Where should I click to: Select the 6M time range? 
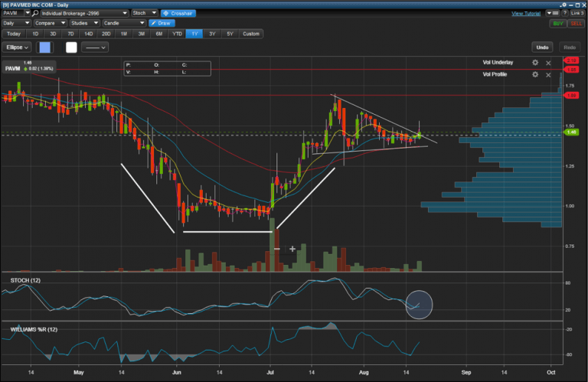tap(159, 34)
